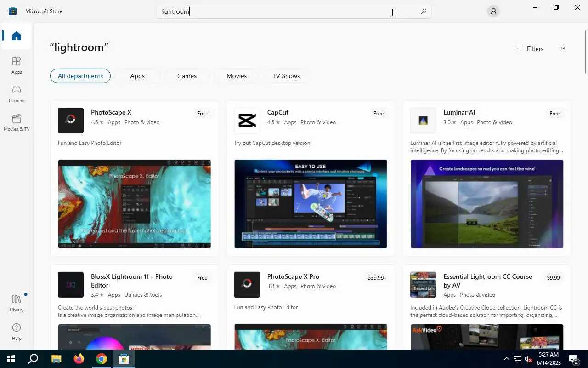Screen dimensions: 588x368
Task: Open the CapCut screenshot thumbnail
Action: click(311, 204)
